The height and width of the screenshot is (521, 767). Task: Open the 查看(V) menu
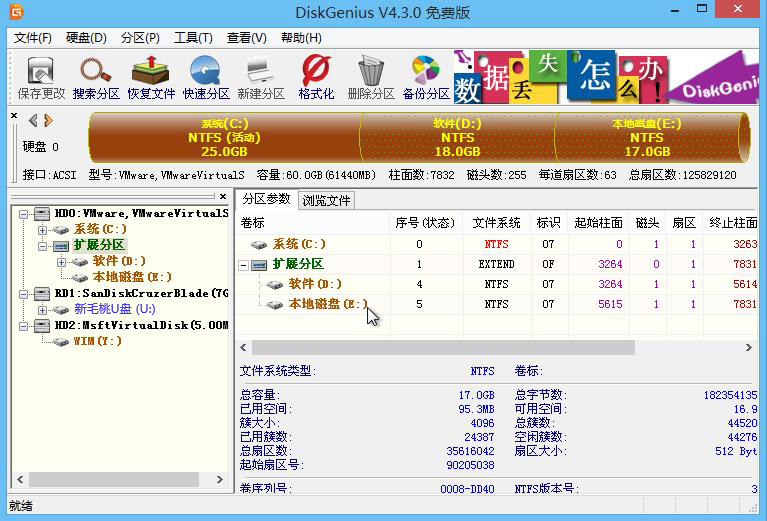point(247,38)
